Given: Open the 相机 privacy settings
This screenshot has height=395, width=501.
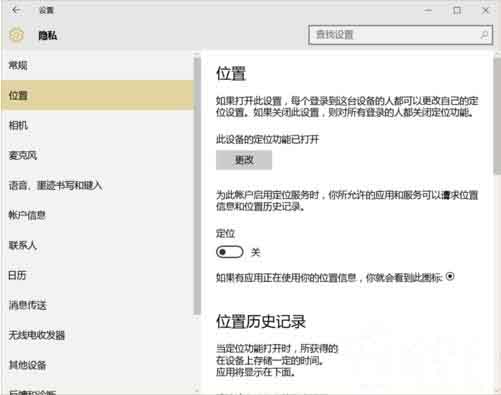Looking at the screenshot, I should click(x=97, y=125).
